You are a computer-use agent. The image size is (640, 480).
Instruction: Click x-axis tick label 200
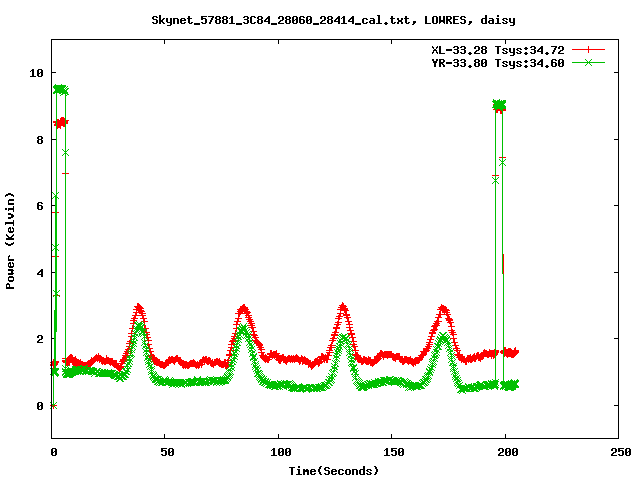coord(507,452)
